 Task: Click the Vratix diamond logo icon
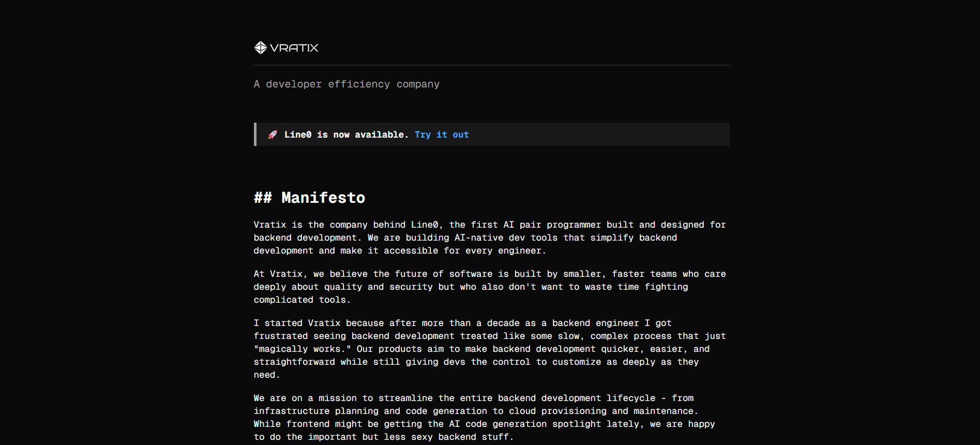tap(261, 48)
